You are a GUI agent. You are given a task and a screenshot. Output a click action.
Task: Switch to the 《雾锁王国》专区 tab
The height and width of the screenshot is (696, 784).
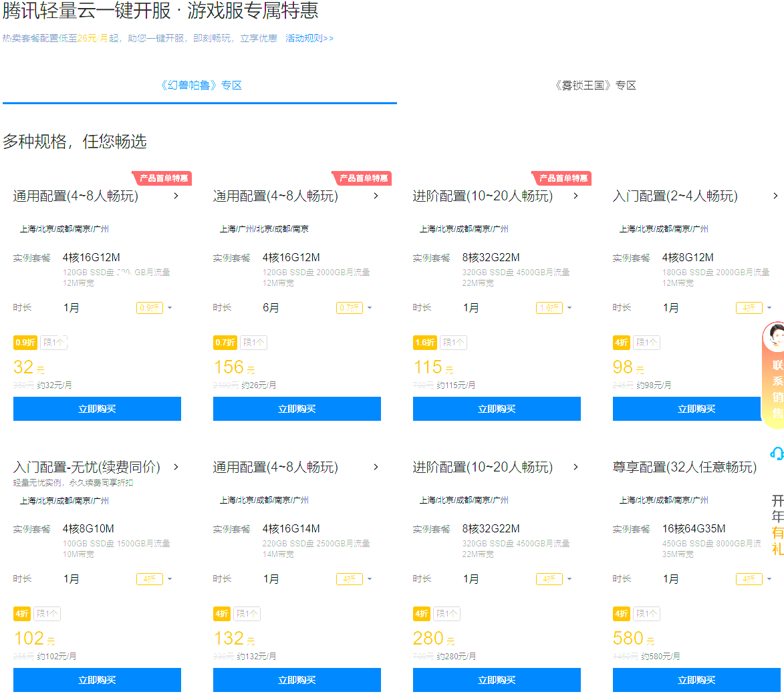(594, 85)
